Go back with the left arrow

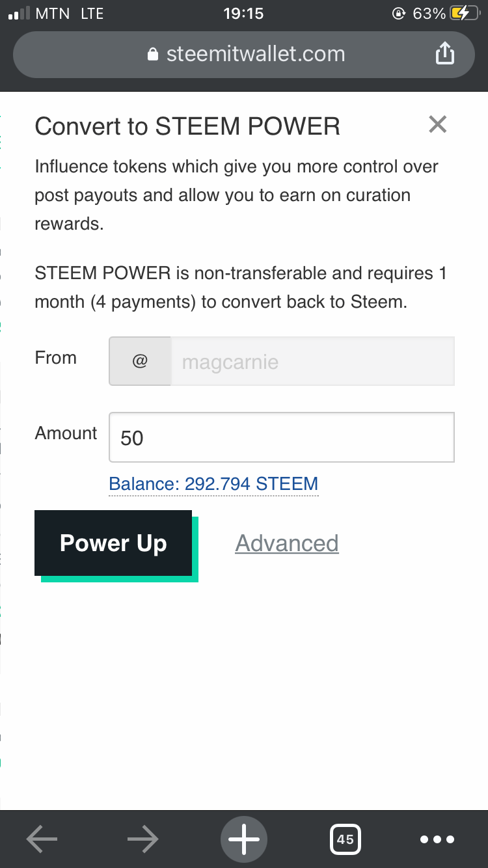(42, 839)
